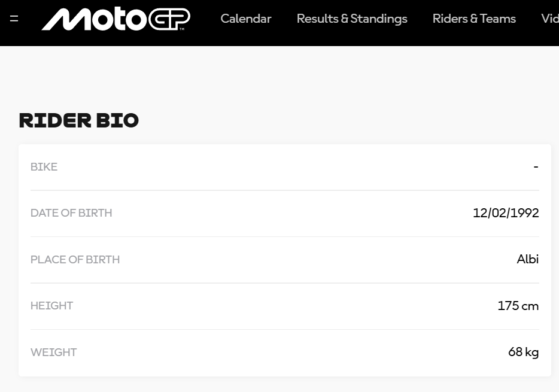Click the 12/02/1992 birth date value
Image resolution: width=559 pixels, height=392 pixels.
pos(506,213)
